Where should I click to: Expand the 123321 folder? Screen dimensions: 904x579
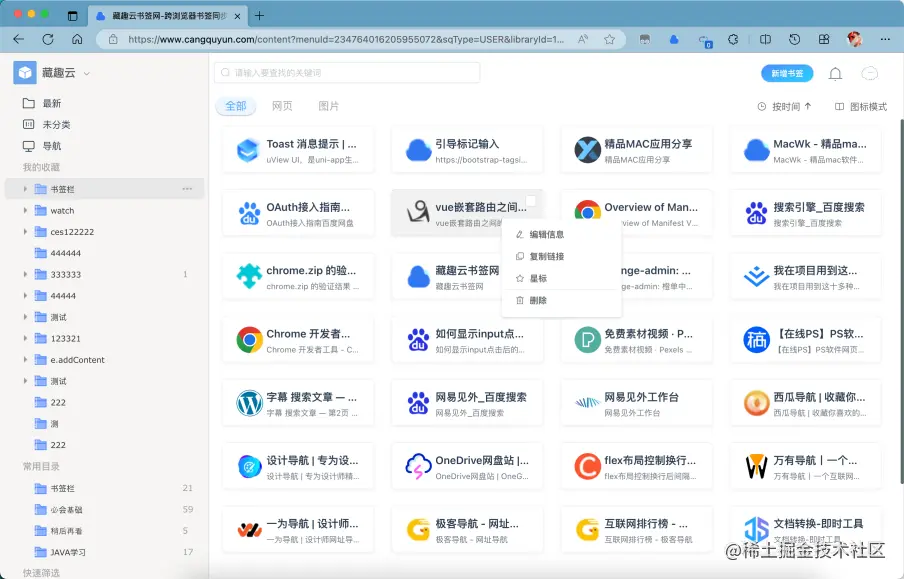coord(25,338)
